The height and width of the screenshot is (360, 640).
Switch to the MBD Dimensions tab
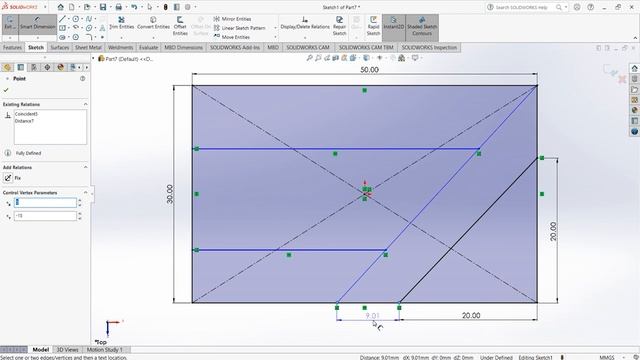pos(183,47)
